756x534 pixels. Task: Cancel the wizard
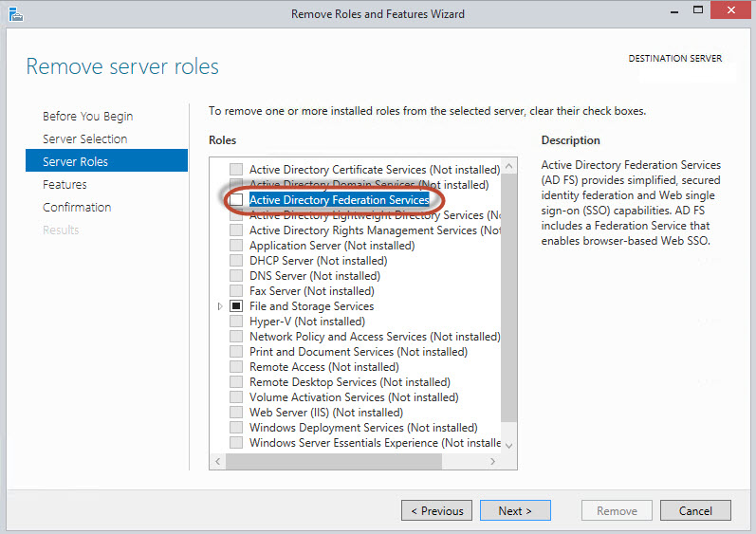point(695,510)
